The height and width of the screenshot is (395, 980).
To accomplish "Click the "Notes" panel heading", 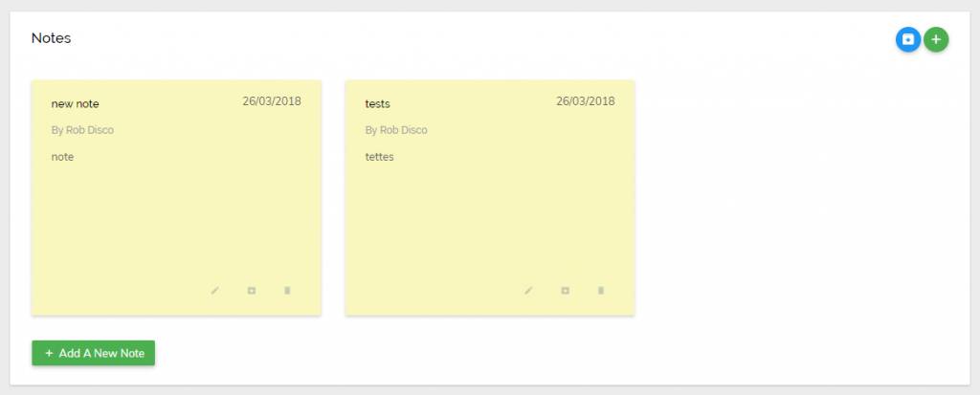I will coord(52,38).
